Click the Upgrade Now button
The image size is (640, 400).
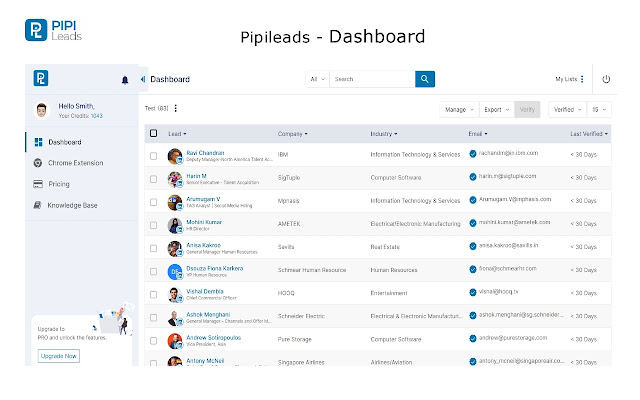coord(59,356)
